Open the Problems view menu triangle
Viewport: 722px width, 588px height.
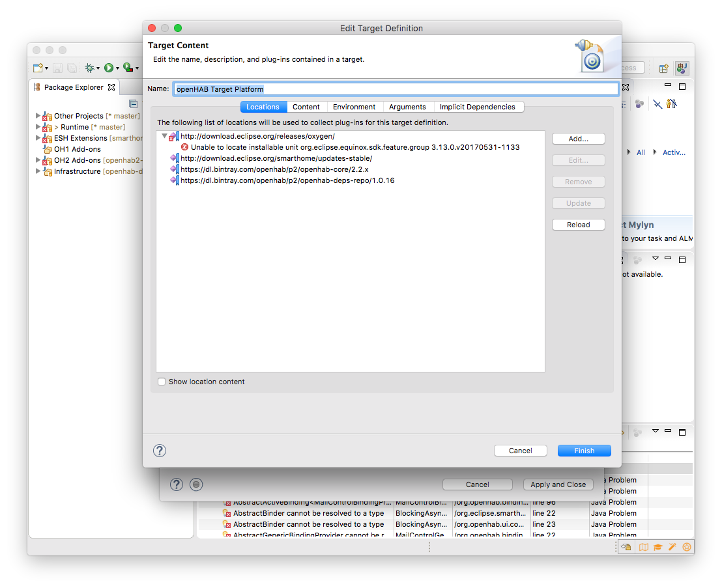pyautogui.click(x=656, y=431)
